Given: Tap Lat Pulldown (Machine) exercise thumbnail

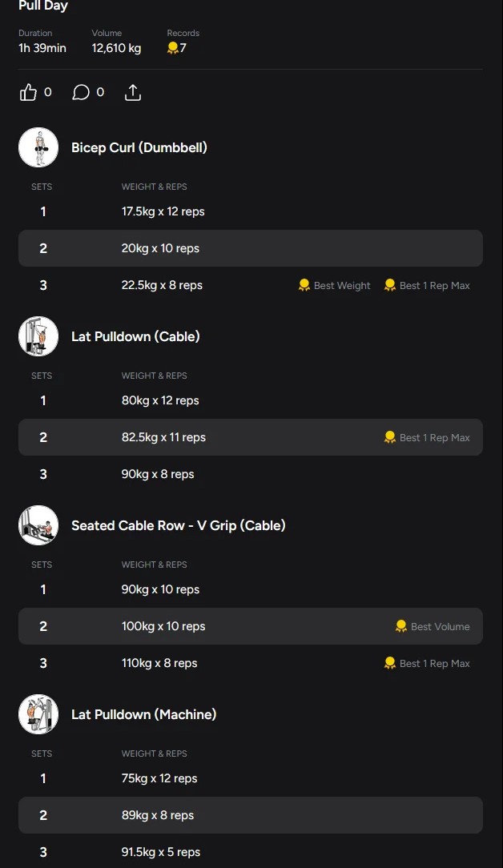Looking at the screenshot, I should 38,714.
